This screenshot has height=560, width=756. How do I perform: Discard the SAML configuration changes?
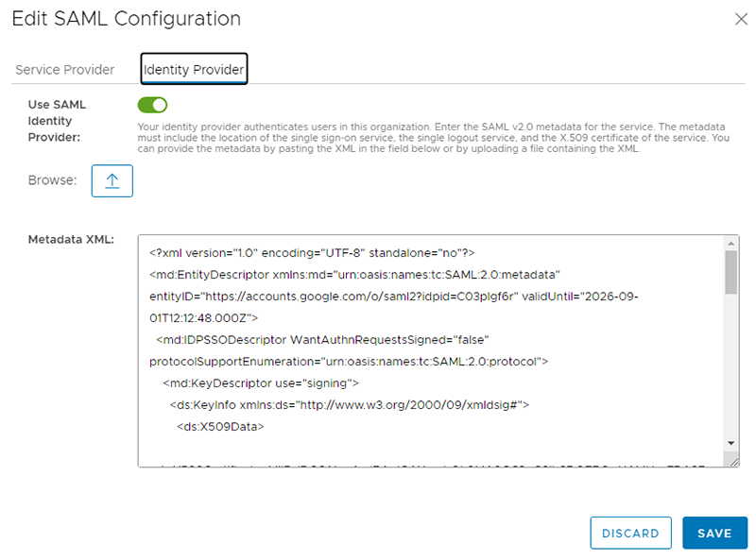click(630, 533)
